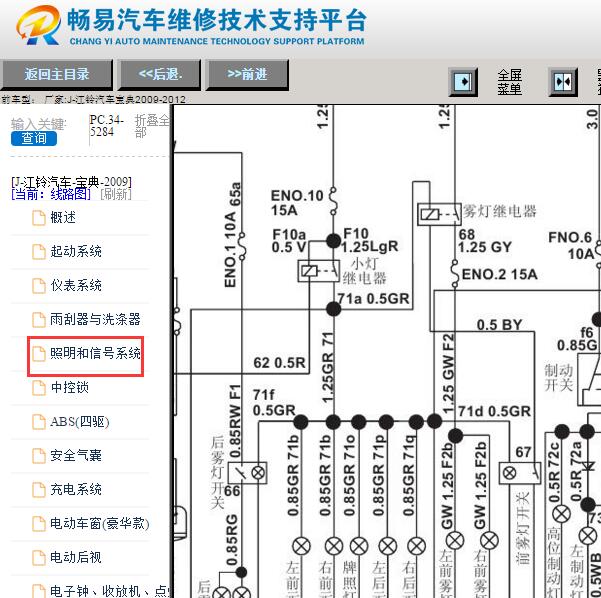Image resolution: width=601 pixels, height=598 pixels.
Task: Refresh the tree with the 刷新 link
Action: 116,194
